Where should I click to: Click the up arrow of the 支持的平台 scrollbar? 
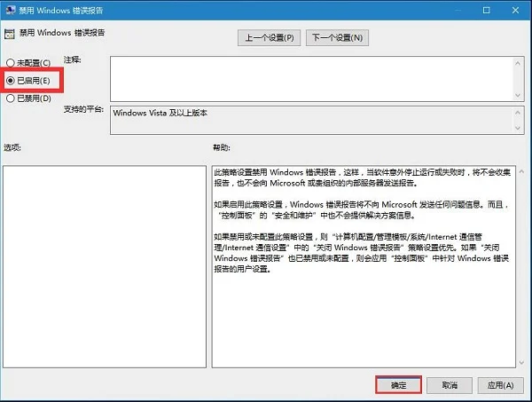click(518, 113)
